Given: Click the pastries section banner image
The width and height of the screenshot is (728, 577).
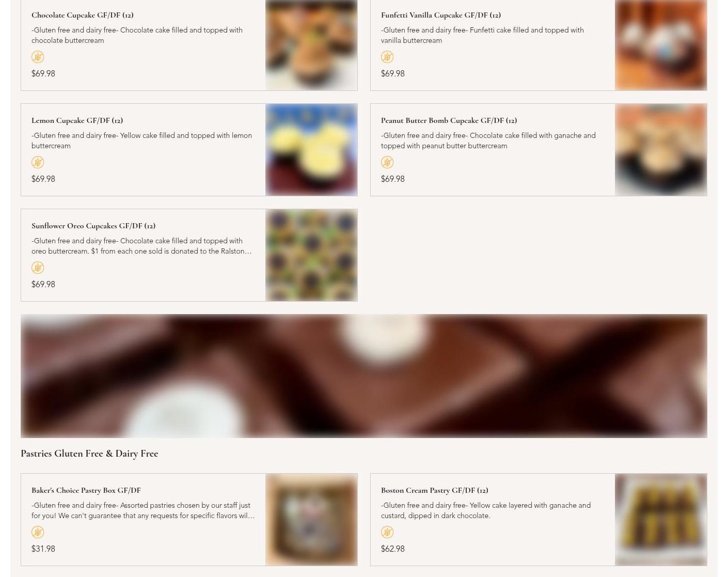Looking at the screenshot, I should (364, 376).
